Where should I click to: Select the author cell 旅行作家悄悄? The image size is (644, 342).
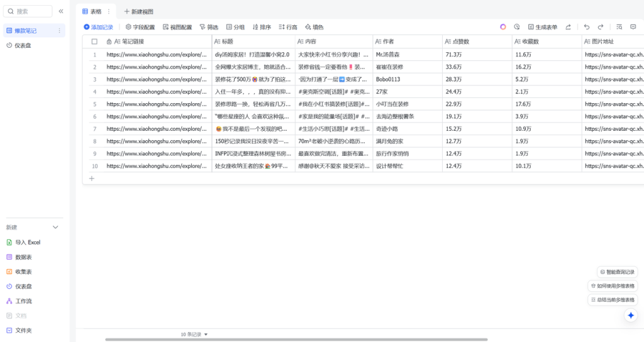(408, 153)
